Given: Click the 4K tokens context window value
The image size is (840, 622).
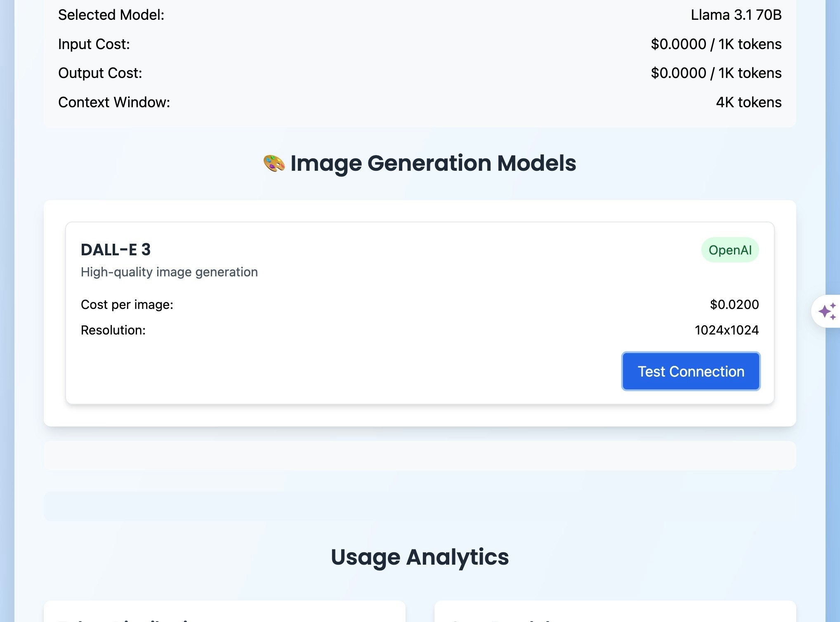Looking at the screenshot, I should point(748,102).
